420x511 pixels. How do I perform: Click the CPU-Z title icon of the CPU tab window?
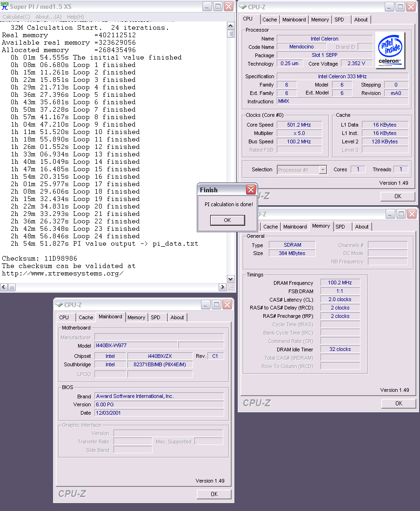click(x=243, y=7)
